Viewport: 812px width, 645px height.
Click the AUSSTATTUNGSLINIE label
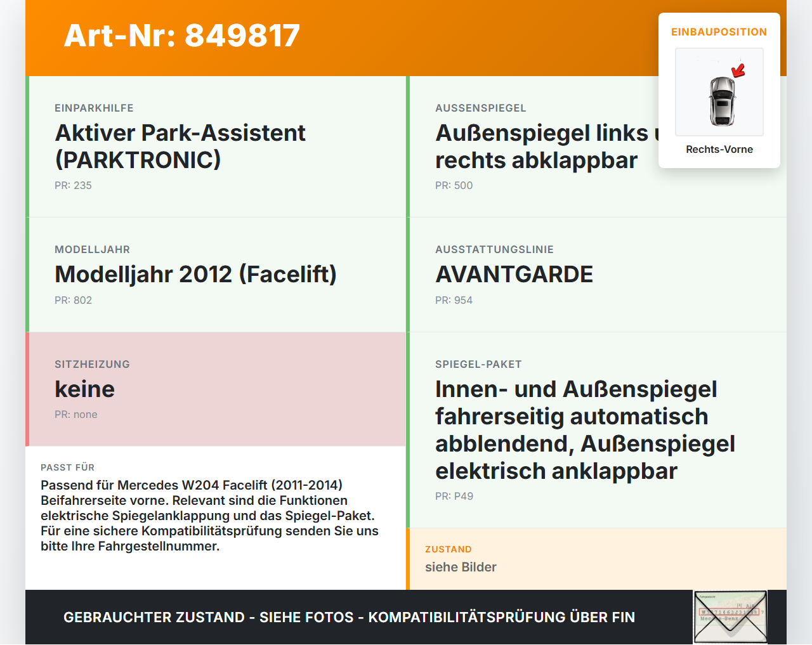(x=495, y=250)
